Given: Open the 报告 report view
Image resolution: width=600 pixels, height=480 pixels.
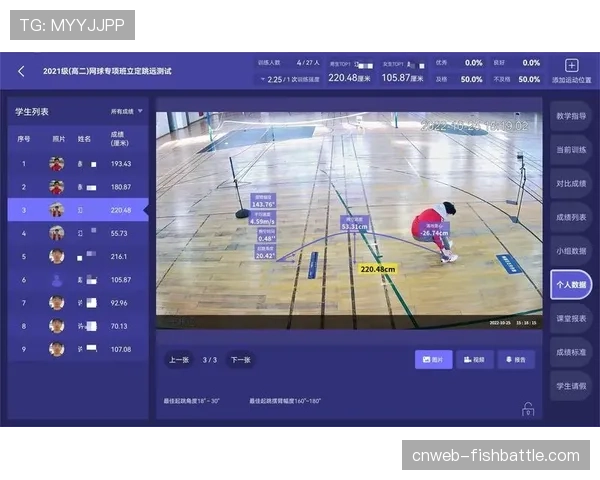Looking at the screenshot, I should [516, 359].
